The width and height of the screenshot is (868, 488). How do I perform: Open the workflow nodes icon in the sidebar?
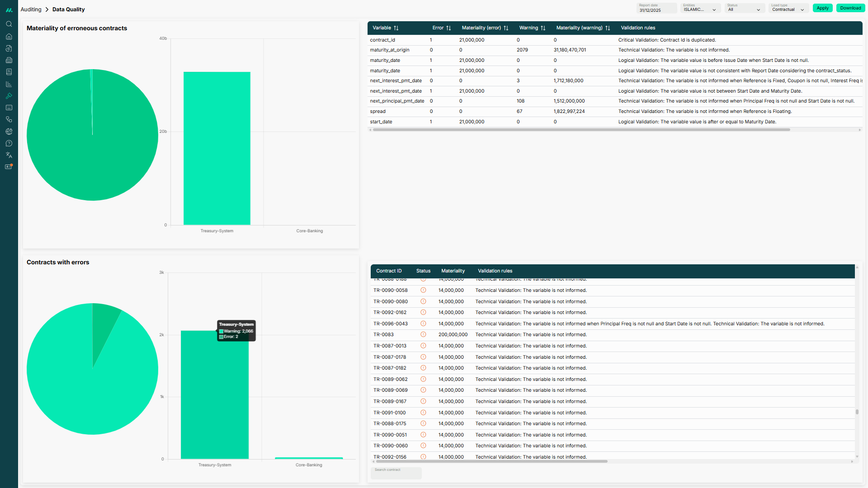pyautogui.click(x=9, y=119)
